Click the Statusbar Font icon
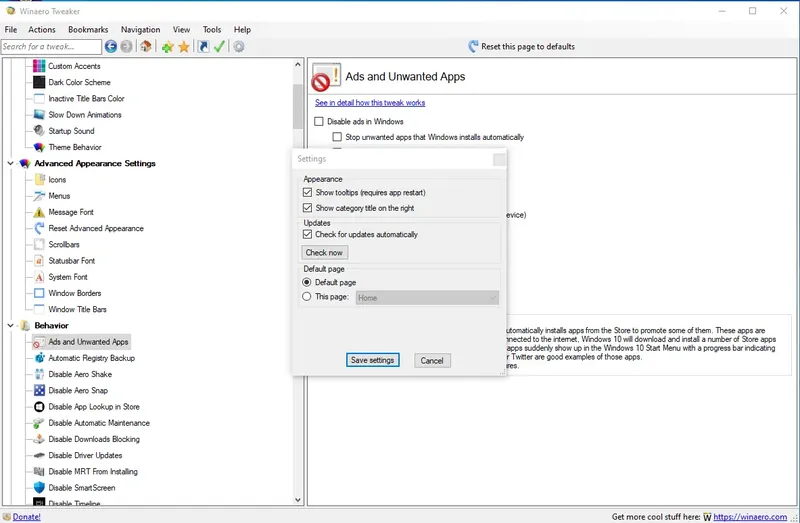Screen dimensions: 800x523 39,261
